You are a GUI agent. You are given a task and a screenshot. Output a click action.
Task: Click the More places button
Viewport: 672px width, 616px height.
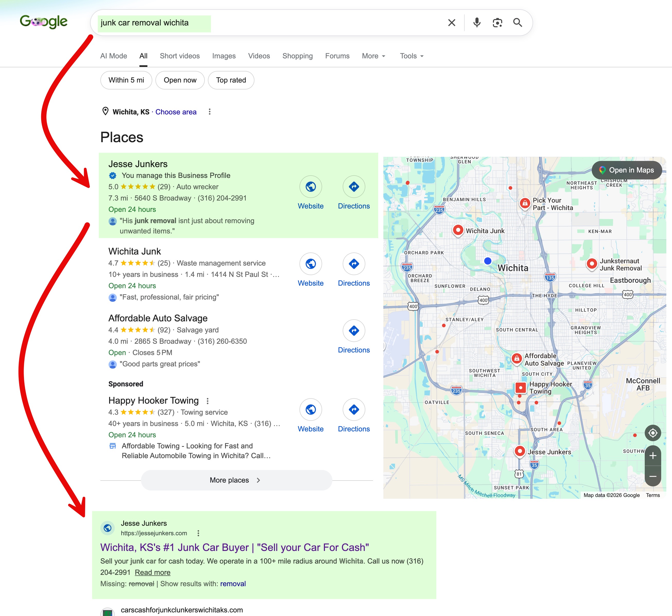tap(236, 480)
